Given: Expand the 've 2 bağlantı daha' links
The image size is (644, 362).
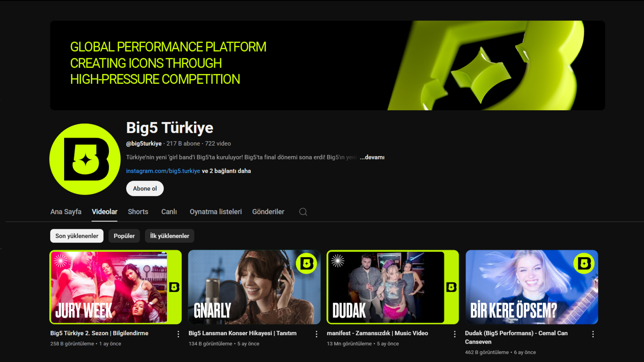Looking at the screenshot, I should click(x=226, y=171).
